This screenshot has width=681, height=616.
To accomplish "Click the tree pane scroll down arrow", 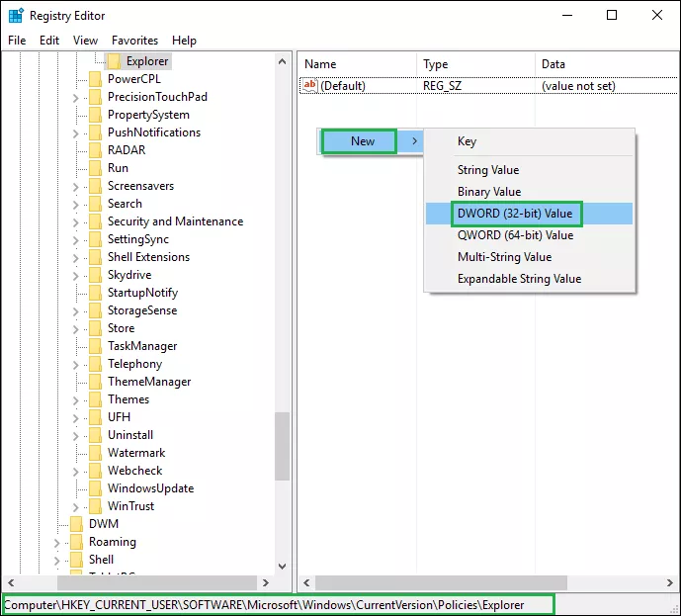I will [x=282, y=566].
